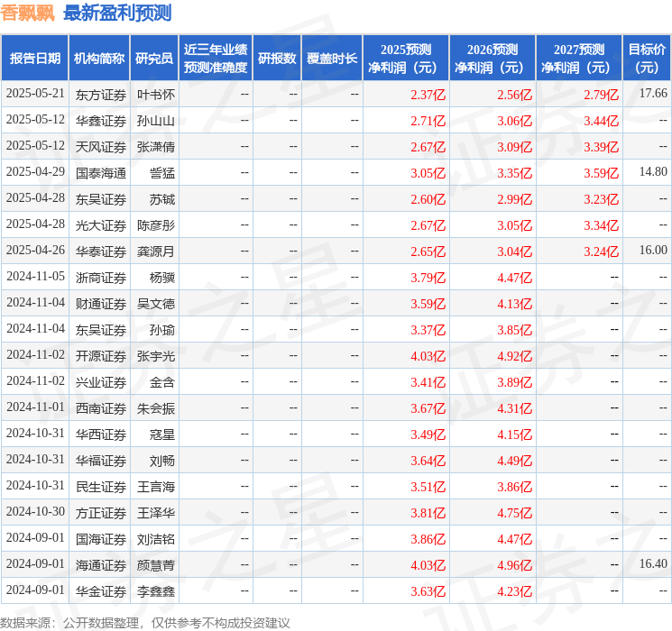
Task: Click researcher name 张宇光
Action: (x=156, y=356)
